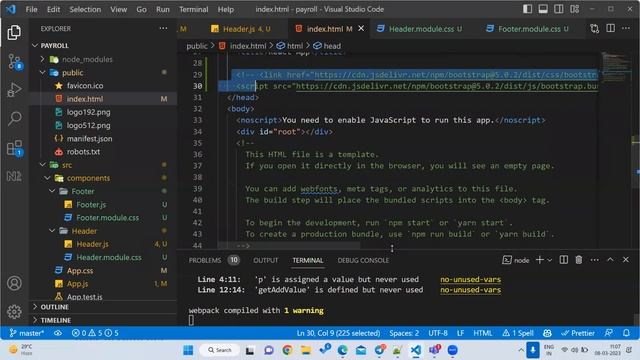Open the File menu

31,9
